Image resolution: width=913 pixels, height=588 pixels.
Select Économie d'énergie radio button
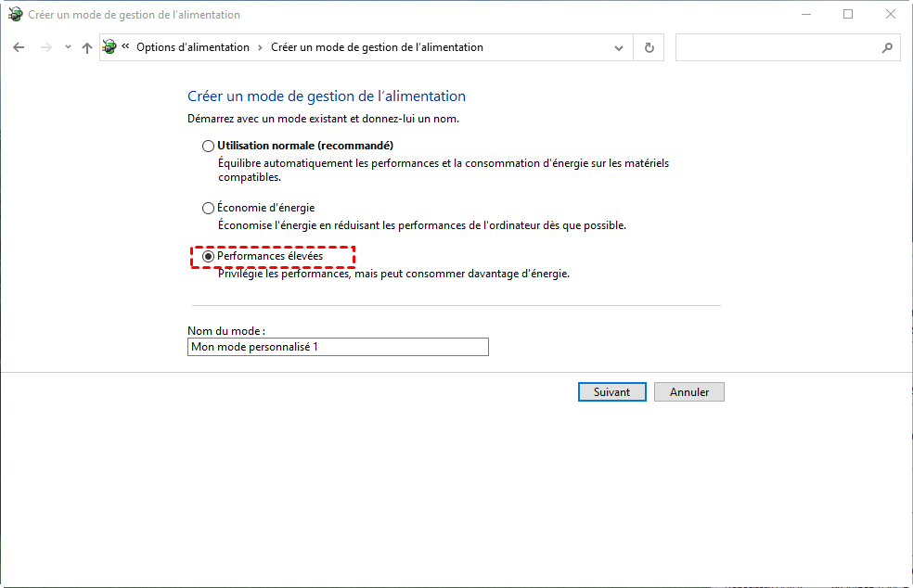click(x=208, y=208)
